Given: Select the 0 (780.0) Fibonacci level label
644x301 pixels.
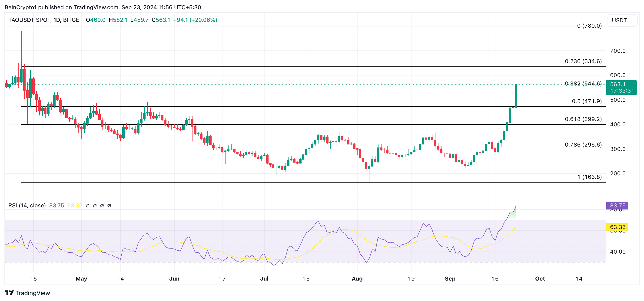Looking at the screenshot, I should pyautogui.click(x=589, y=26).
